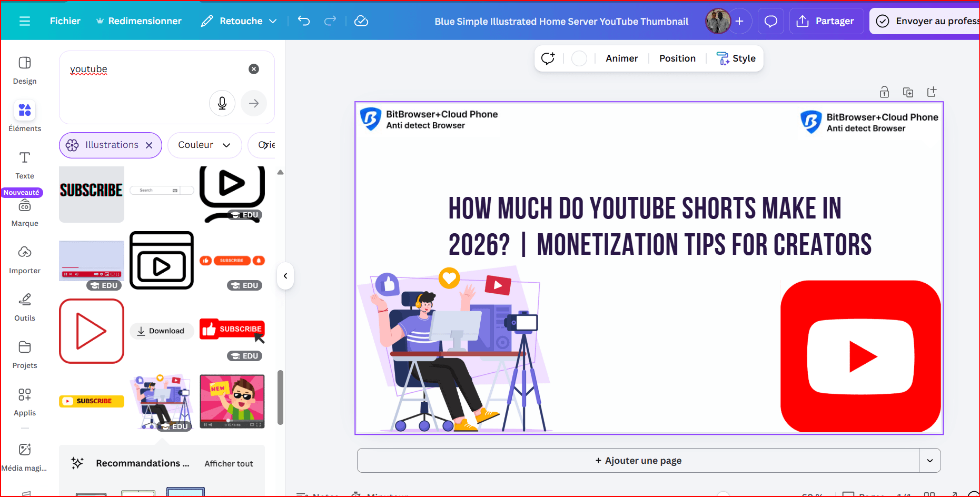Viewport: 980px width, 497px height.
Task: Click the white color swatch circle
Action: [x=579, y=58]
